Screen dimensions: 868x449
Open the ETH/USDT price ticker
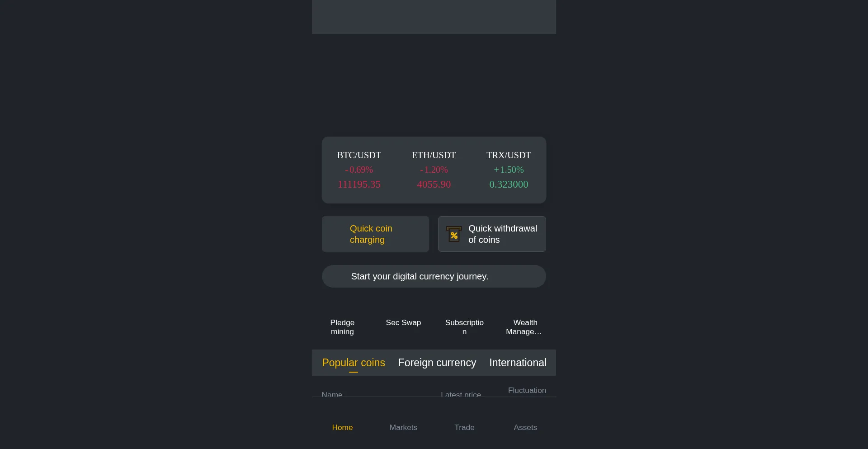pos(434,170)
